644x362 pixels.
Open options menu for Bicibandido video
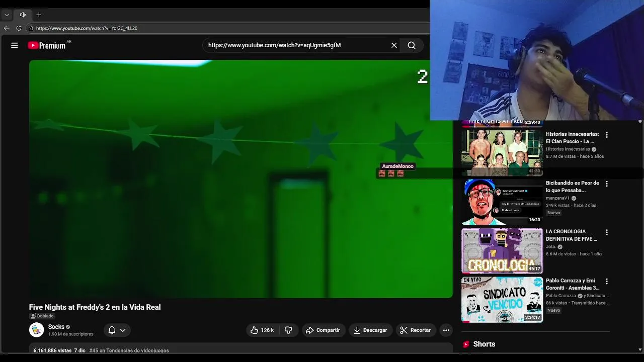click(x=607, y=184)
